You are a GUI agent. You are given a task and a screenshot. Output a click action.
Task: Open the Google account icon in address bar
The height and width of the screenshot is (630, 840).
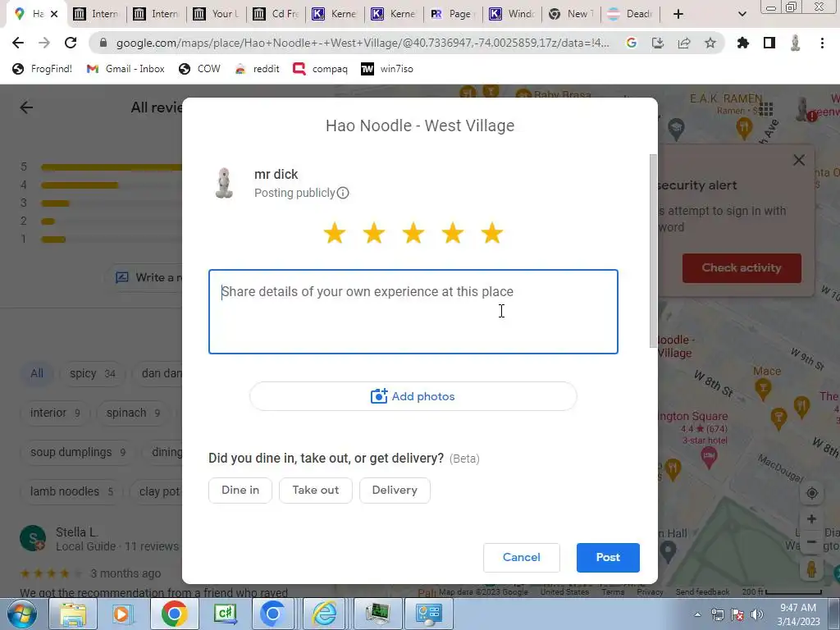tap(632, 43)
